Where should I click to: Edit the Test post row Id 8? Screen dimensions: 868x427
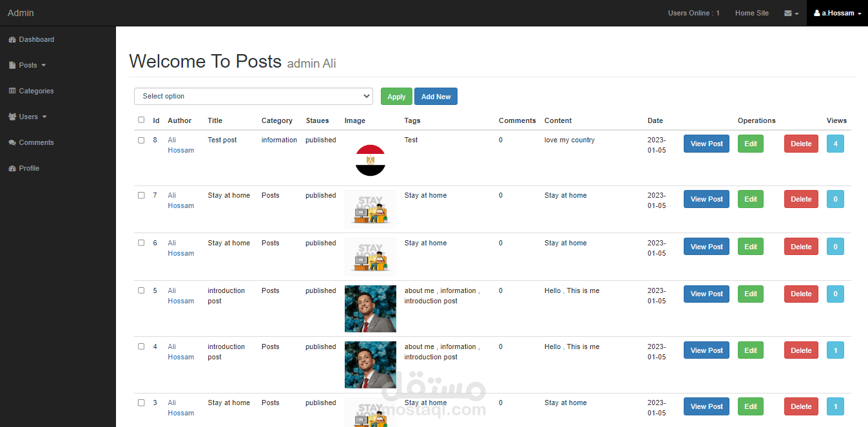[751, 144]
